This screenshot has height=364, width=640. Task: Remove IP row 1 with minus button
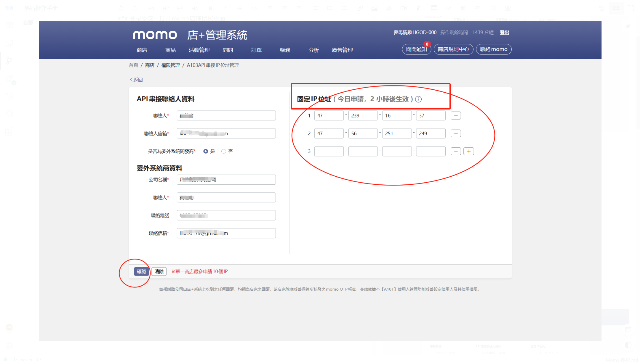point(456,115)
